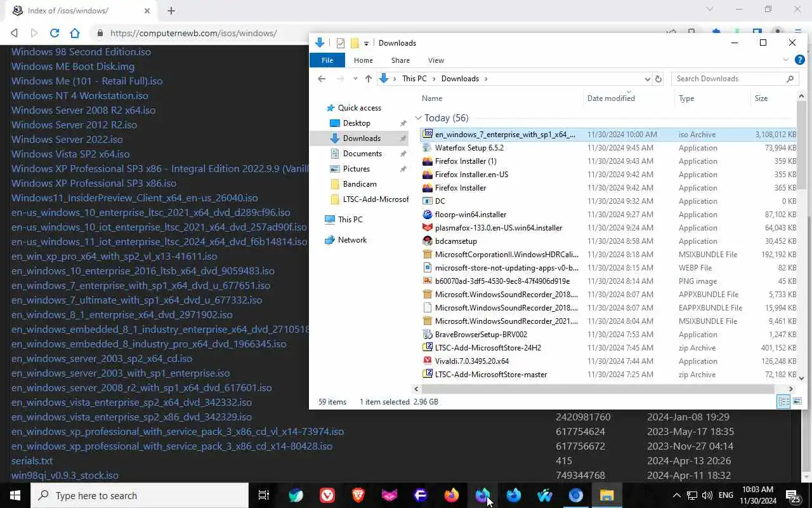Unpin Documents from Quick access
This screenshot has height=508, width=812.
[x=403, y=154]
